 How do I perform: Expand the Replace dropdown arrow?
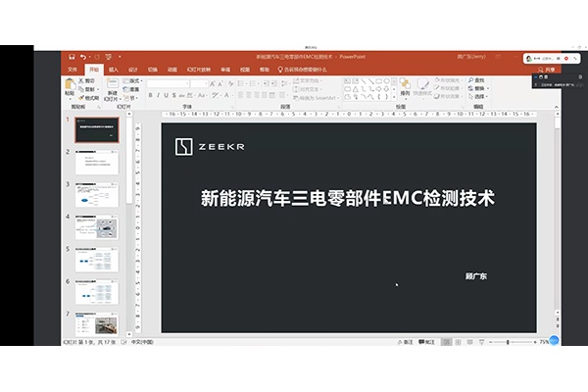[487, 88]
